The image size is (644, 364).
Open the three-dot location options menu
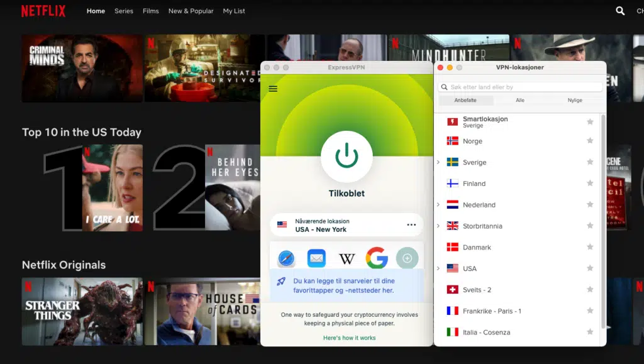411,225
